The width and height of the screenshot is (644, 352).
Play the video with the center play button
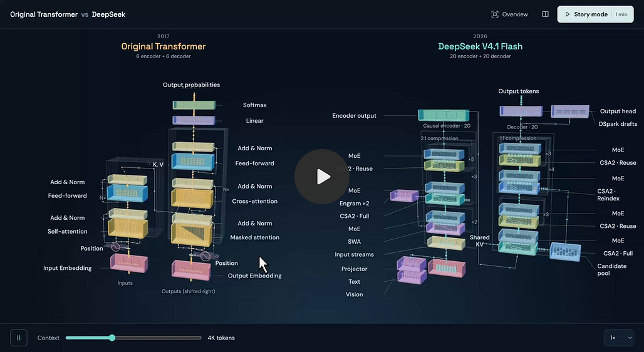(321, 177)
